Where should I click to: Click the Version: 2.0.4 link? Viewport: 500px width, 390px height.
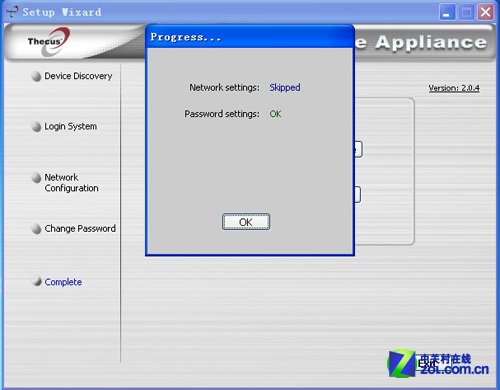[x=454, y=88]
